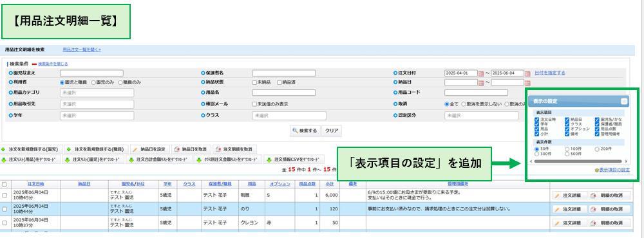Download 注文合計金額リスト
Viewport: 644px width, 238px height.
click(158, 160)
